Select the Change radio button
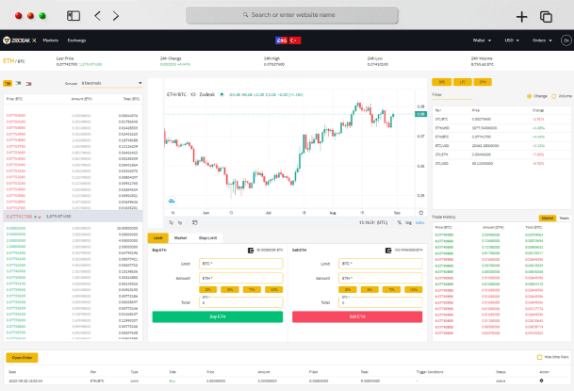Viewport: 574px width, 391px height. 529,96
